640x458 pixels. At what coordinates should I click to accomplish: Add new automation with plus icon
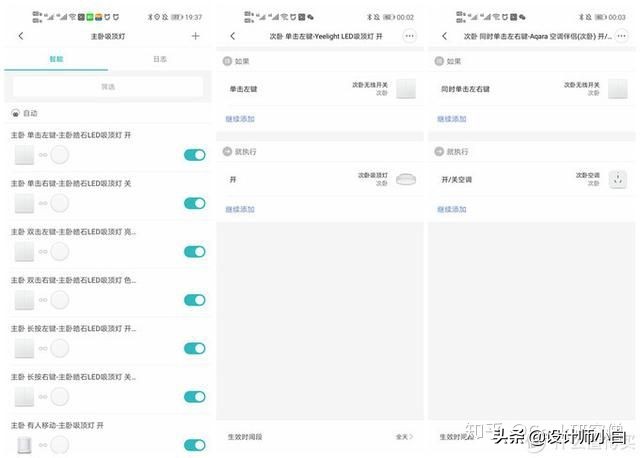pyautogui.click(x=196, y=36)
